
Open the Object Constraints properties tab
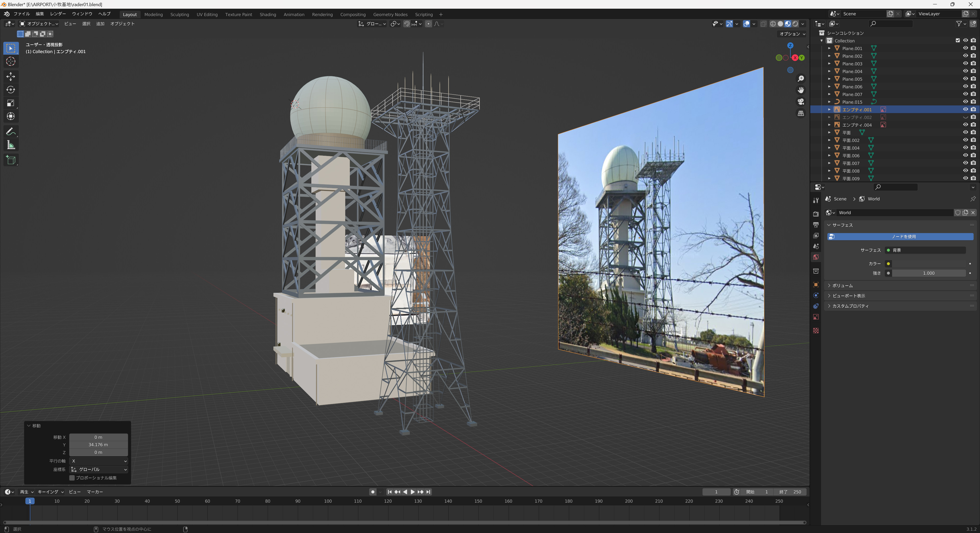click(x=816, y=306)
